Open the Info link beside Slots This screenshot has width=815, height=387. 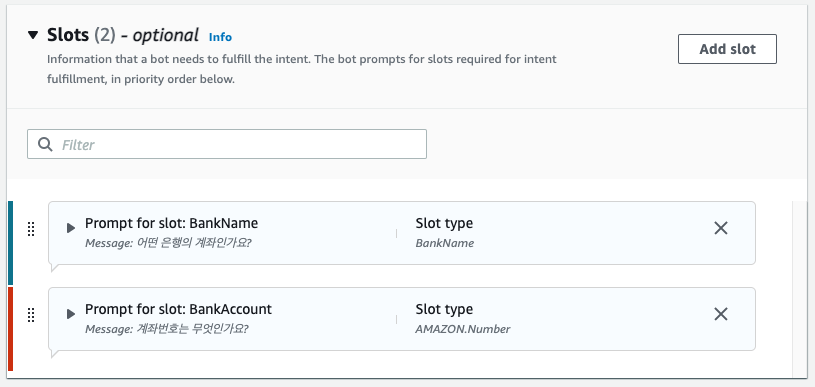pos(220,37)
